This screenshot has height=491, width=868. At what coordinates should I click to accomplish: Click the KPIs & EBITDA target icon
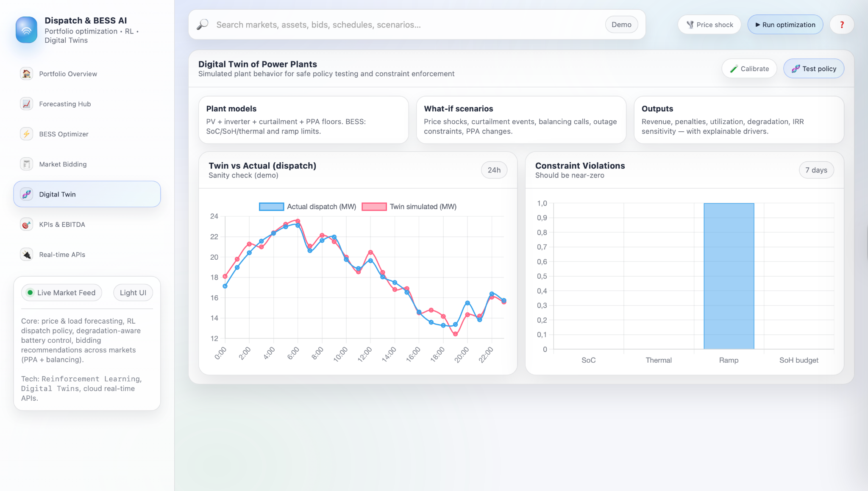click(27, 225)
